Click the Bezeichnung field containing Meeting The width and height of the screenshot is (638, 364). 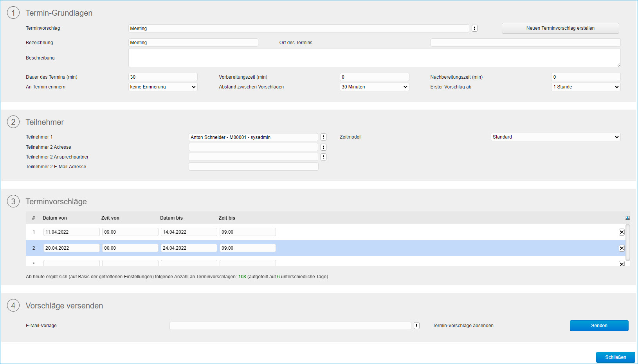193,43
